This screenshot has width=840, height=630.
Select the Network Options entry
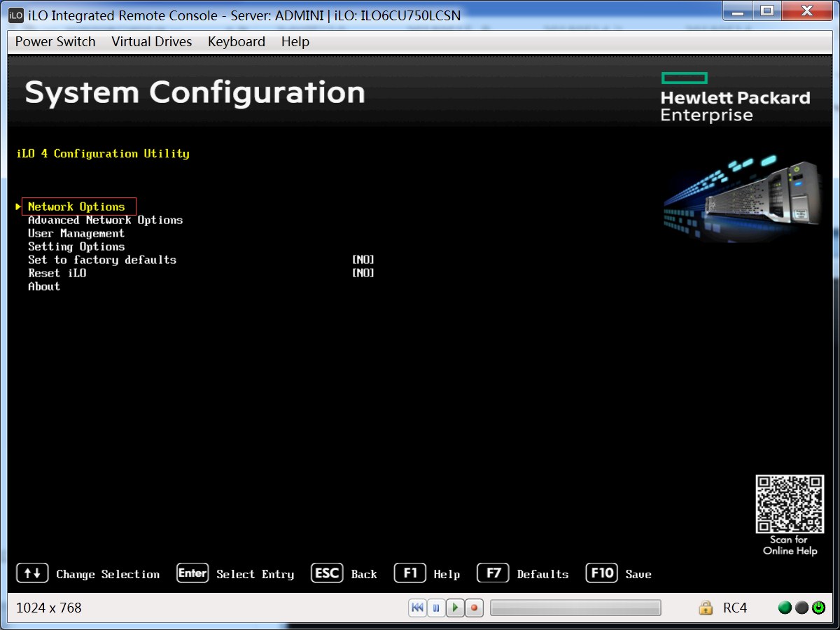coord(76,206)
